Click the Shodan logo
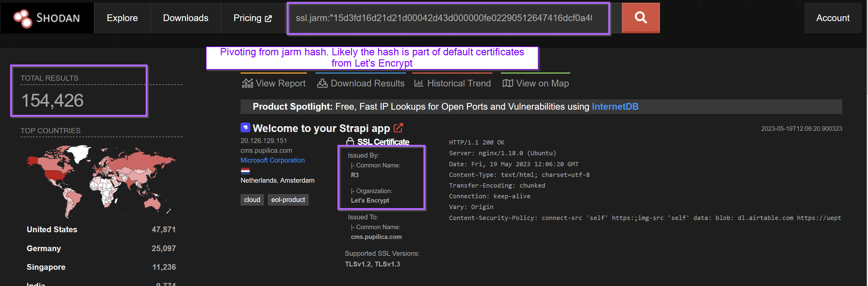The height and width of the screenshot is (286, 868). point(47,18)
